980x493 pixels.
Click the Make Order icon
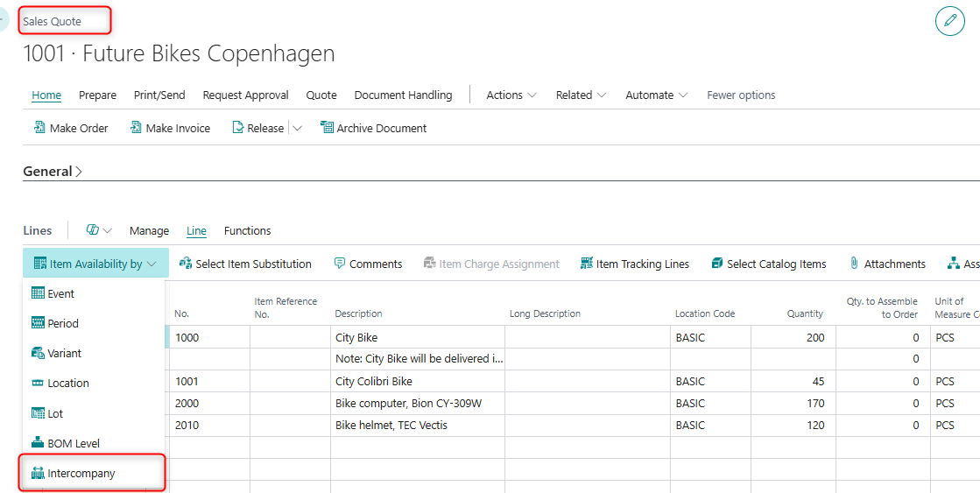[39, 128]
